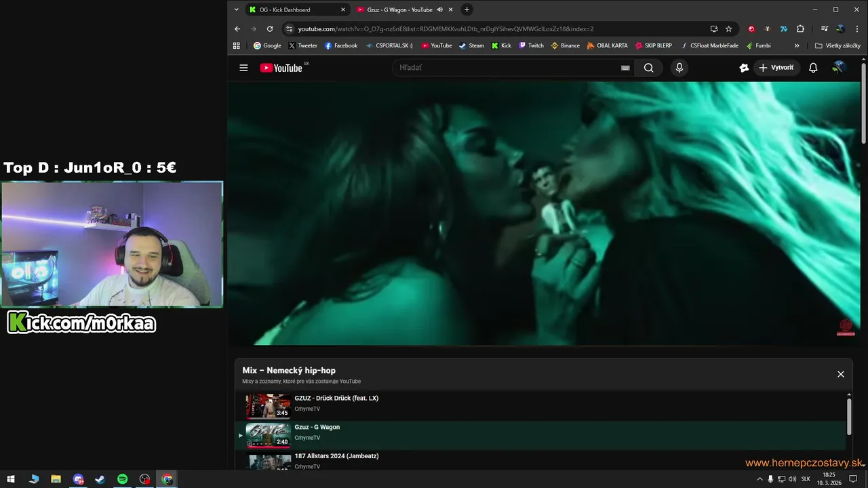Image resolution: width=868 pixels, height=488 pixels.
Task: Click the playing YouTube video
Action: (x=544, y=213)
